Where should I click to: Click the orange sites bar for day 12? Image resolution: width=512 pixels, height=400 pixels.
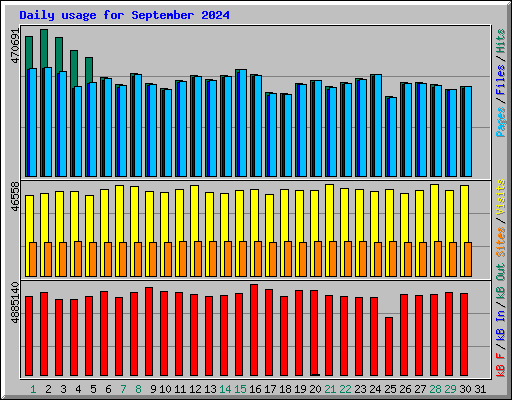pos(198,259)
